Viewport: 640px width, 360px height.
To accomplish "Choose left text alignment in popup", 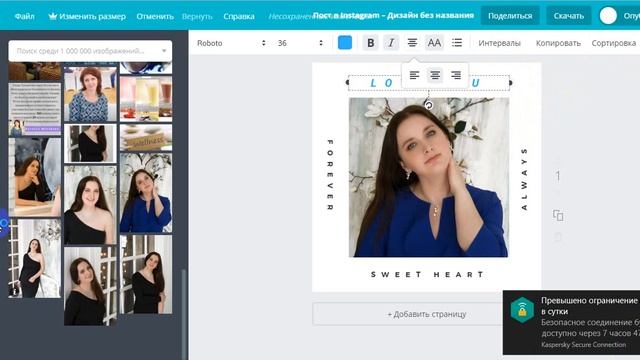I will pyautogui.click(x=414, y=75).
